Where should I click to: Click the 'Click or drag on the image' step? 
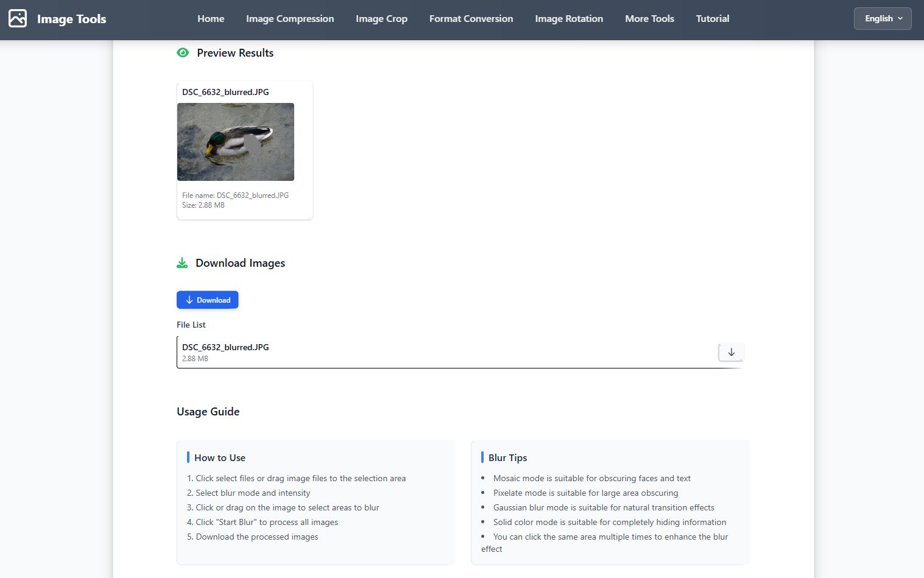pos(283,507)
